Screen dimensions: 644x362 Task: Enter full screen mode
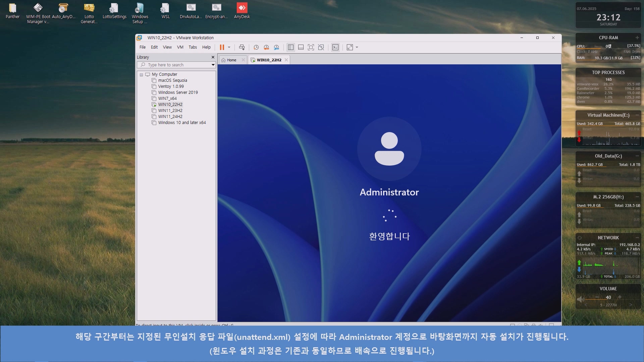311,47
